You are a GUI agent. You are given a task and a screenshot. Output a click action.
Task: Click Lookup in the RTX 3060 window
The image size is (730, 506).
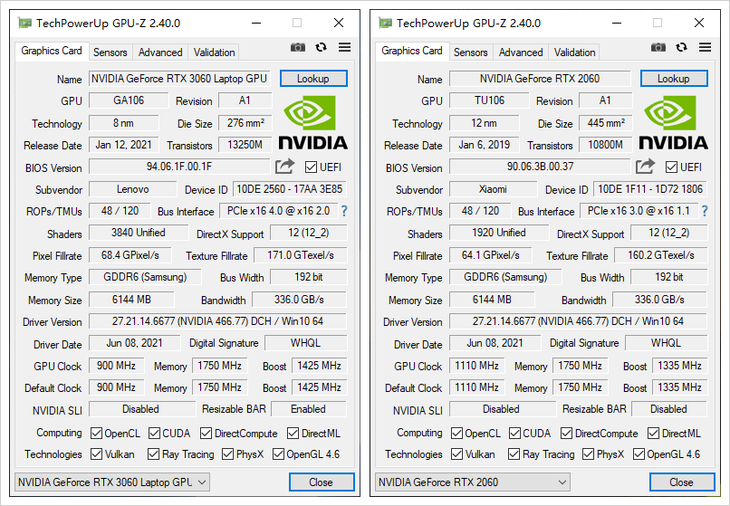[313, 79]
